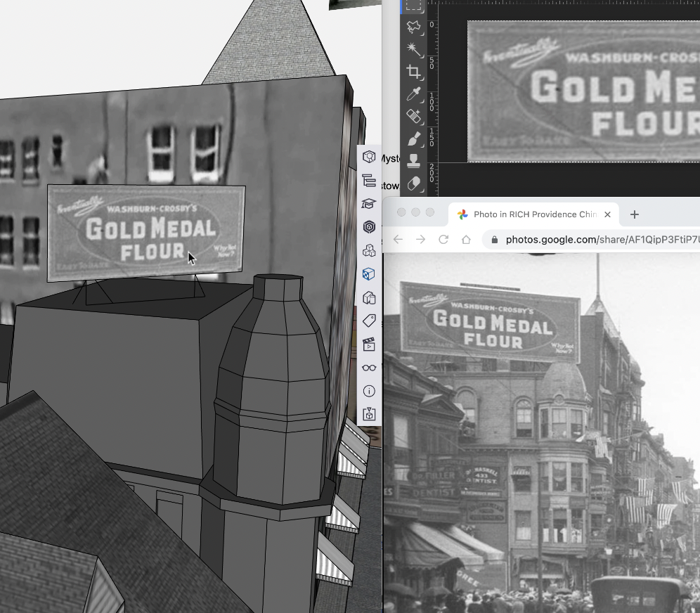Open SketchUp Materials panel
This screenshot has width=700, height=613.
click(369, 273)
